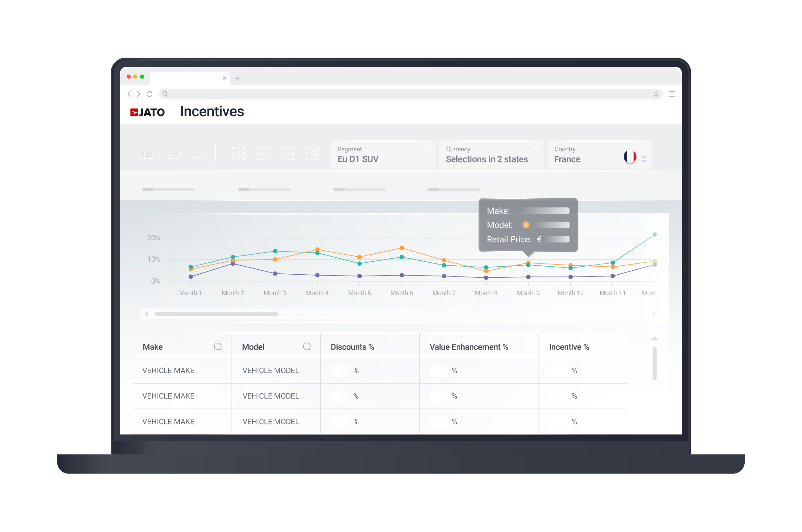
Task: Open a new browser tab
Action: (x=237, y=78)
